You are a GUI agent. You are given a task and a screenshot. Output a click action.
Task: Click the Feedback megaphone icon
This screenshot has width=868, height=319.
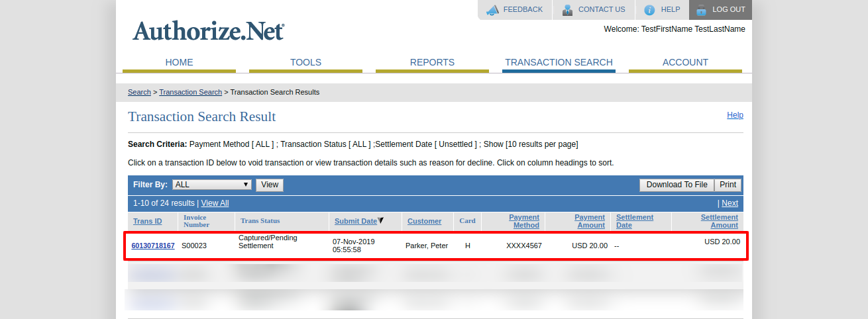(x=492, y=10)
